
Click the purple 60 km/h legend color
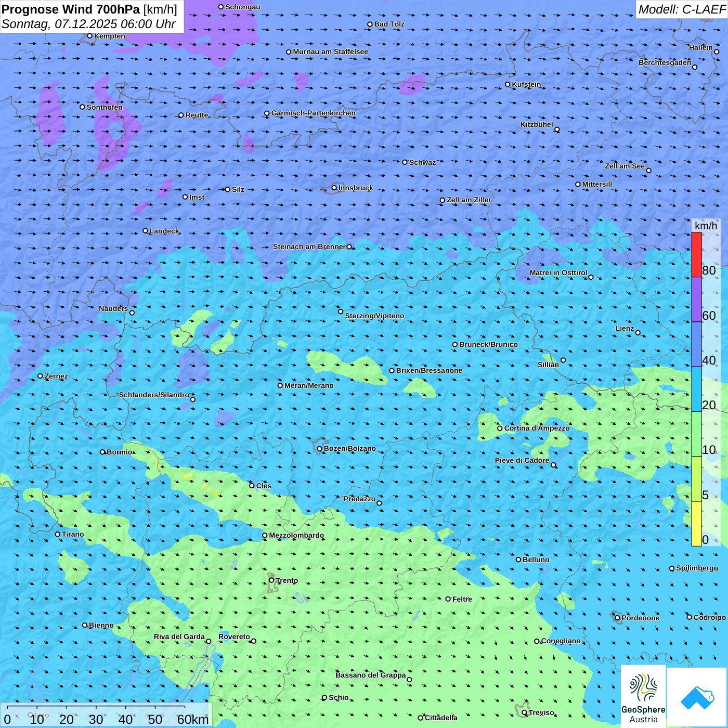click(696, 300)
